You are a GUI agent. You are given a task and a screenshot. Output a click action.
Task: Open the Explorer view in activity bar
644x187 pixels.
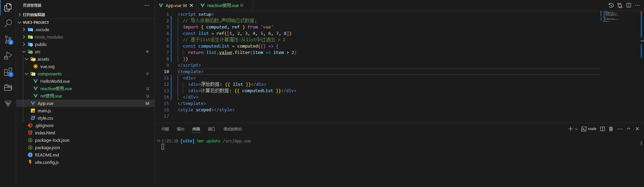click(x=8, y=7)
